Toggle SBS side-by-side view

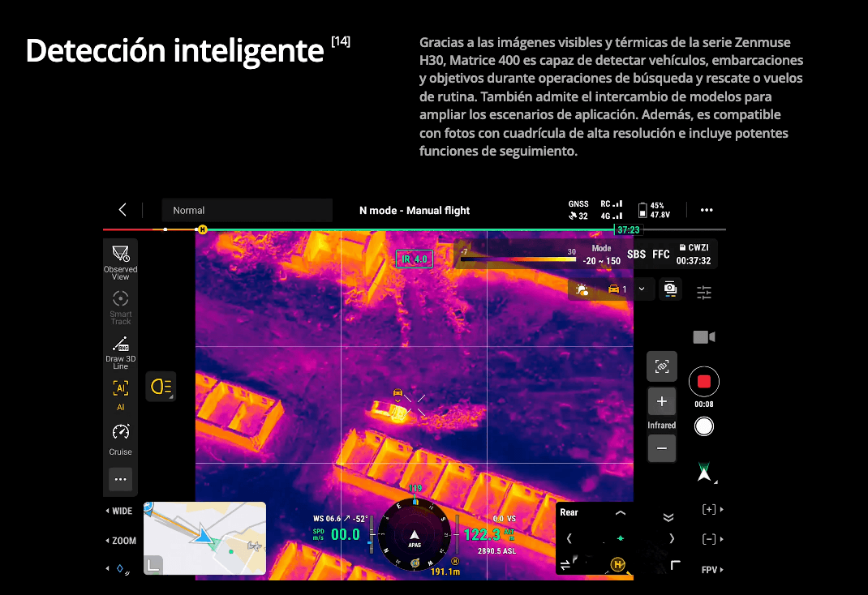pyautogui.click(x=636, y=255)
